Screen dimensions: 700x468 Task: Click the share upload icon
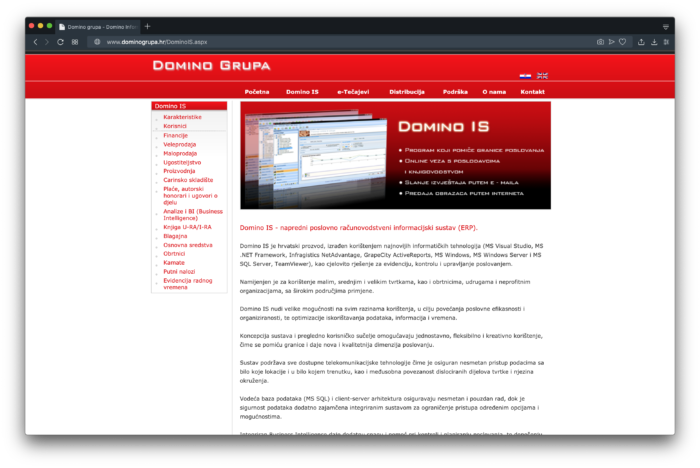pyautogui.click(x=641, y=42)
